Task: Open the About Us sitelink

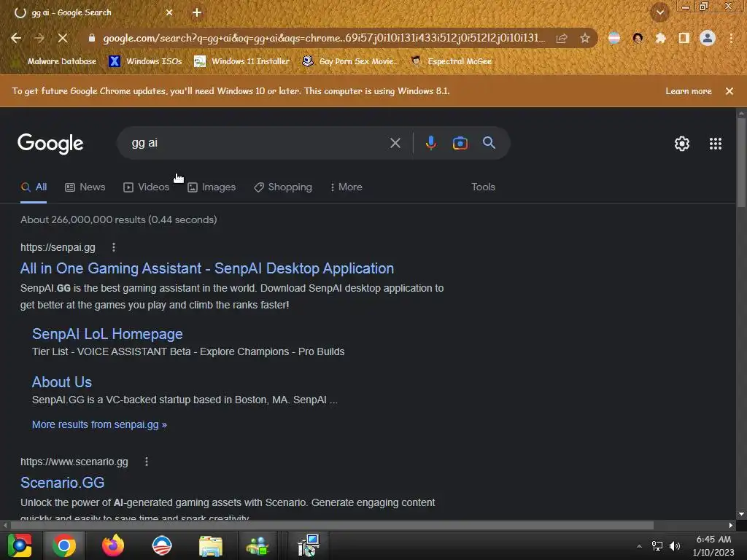Action: [62, 382]
